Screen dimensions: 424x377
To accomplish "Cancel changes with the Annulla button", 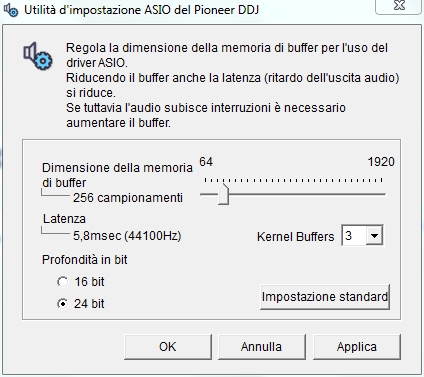I will tap(262, 347).
